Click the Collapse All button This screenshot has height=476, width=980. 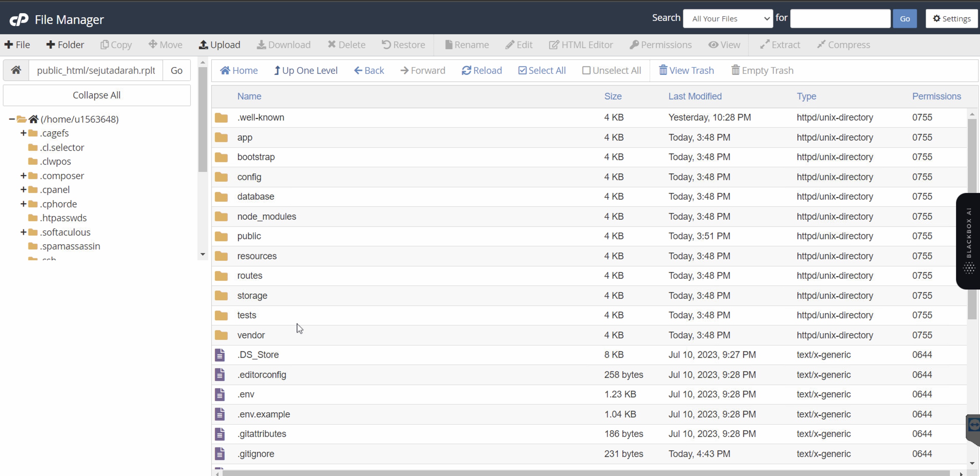click(x=96, y=95)
